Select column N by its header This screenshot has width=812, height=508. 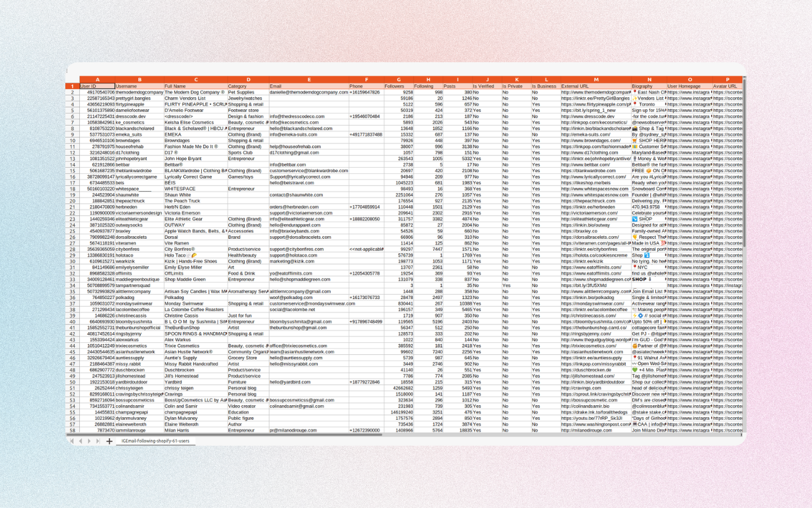(x=649, y=80)
